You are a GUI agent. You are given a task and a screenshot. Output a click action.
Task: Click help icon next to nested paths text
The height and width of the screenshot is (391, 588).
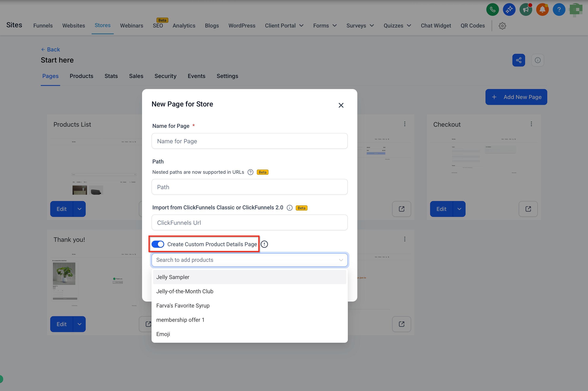[x=250, y=172]
